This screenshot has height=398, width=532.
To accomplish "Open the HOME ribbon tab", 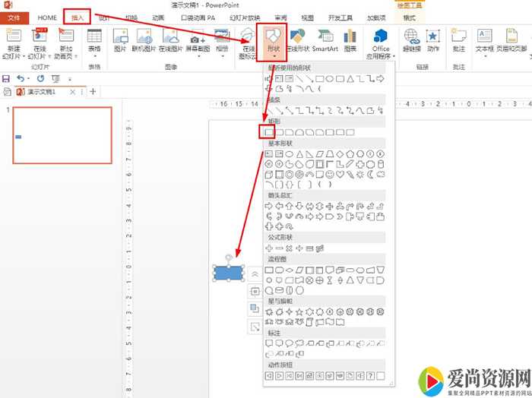I will pyautogui.click(x=47, y=17).
